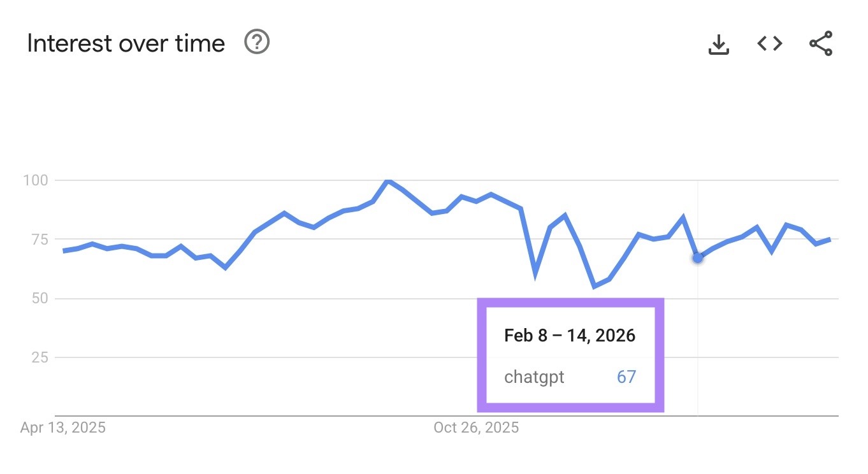Viewport: 868px width, 474px height.
Task: Select the angle brackets embed icon
Action: 769,43
